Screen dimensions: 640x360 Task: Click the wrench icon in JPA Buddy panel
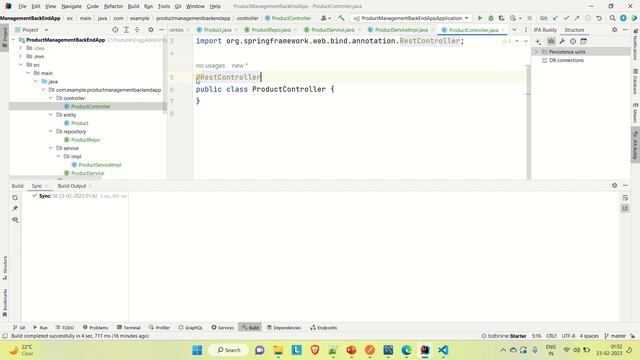[x=562, y=41]
